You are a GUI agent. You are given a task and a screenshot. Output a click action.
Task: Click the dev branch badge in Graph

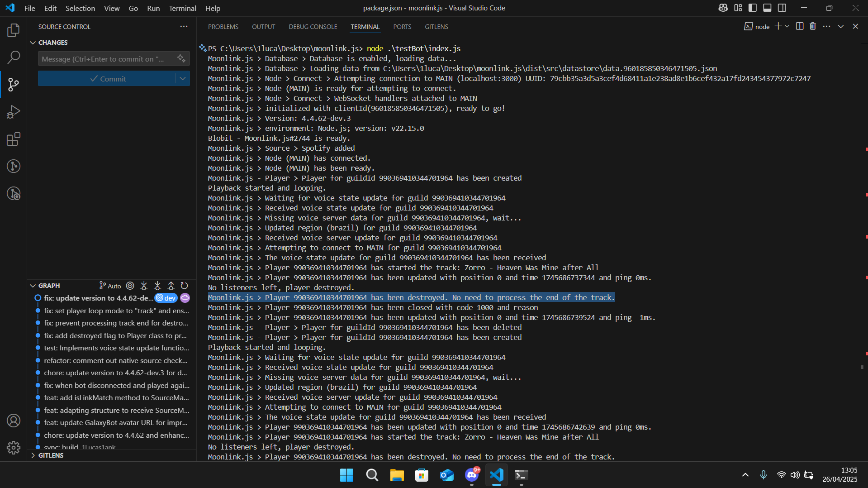(x=166, y=298)
